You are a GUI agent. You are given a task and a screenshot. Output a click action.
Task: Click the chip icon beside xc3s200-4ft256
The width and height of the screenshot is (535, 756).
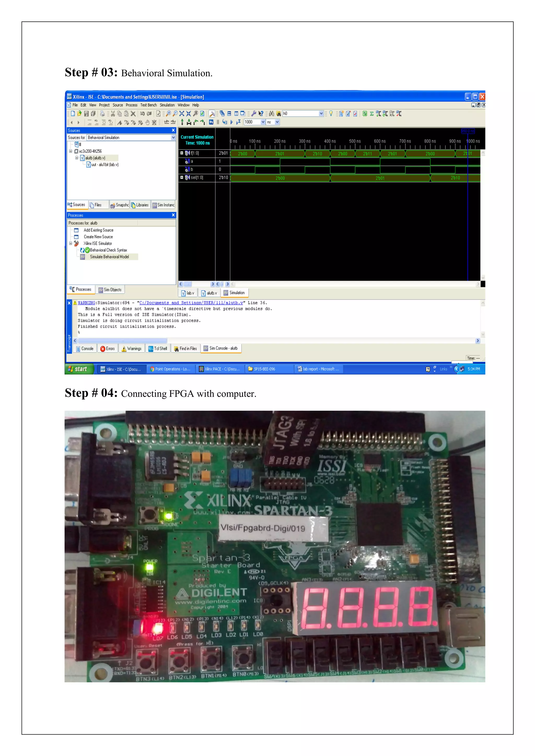pos(76,151)
